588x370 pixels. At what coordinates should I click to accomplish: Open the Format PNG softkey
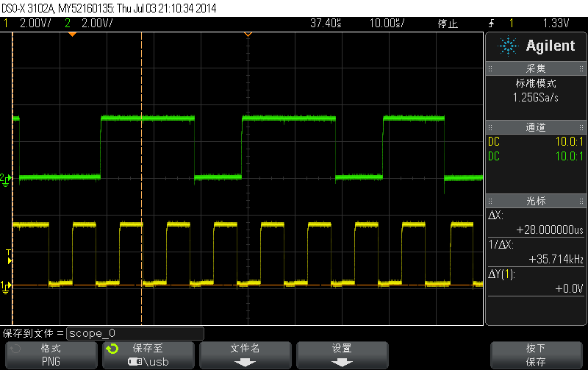(x=51, y=355)
